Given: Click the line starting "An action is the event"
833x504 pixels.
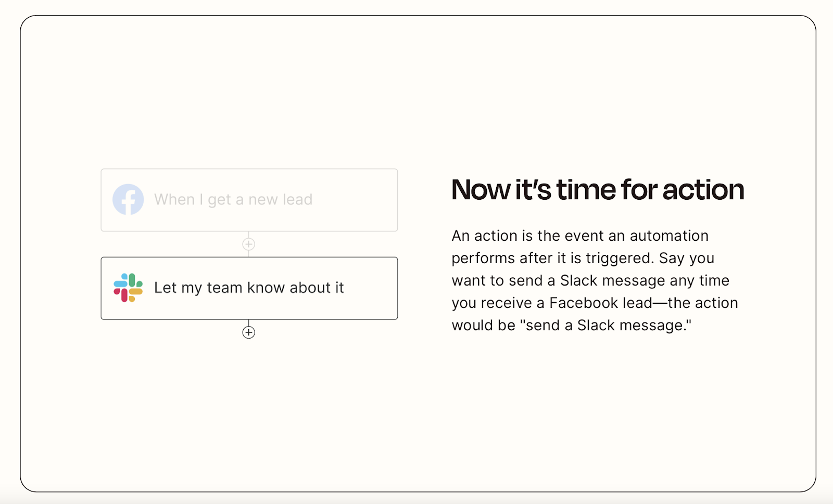Looking at the screenshot, I should coord(580,236).
